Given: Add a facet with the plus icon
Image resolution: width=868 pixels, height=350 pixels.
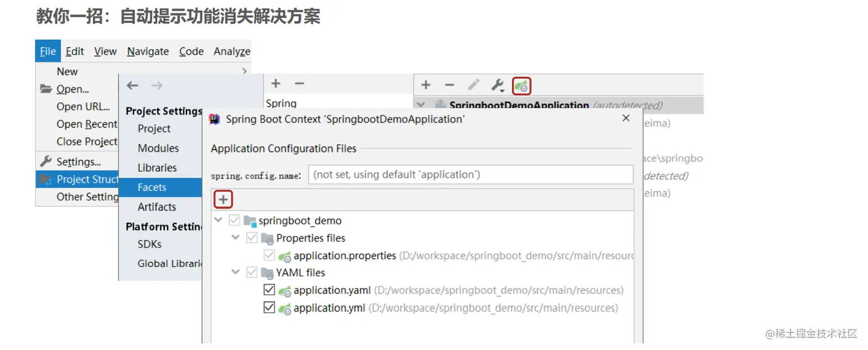Looking at the screenshot, I should click(276, 84).
